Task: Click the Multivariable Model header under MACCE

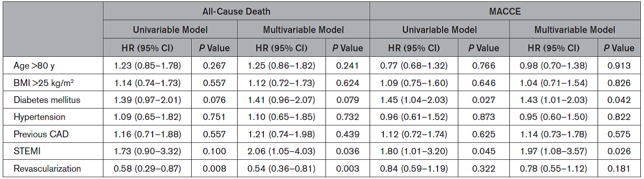Action: click(574, 30)
